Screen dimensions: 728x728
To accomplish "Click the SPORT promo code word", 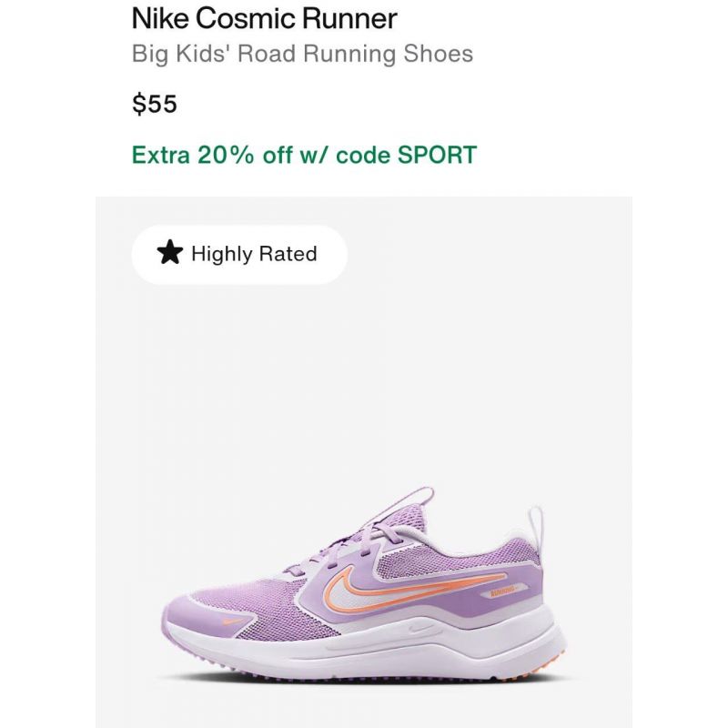I will pos(437,155).
